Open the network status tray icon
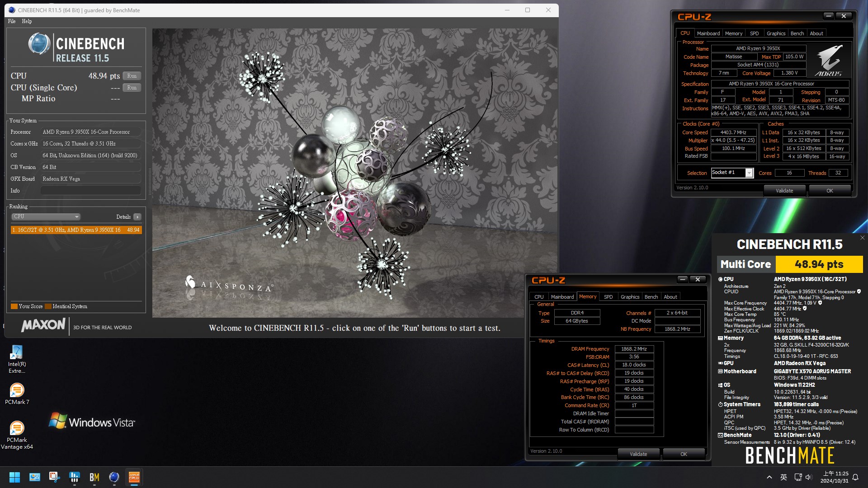This screenshot has height=488, width=868. coord(798,477)
